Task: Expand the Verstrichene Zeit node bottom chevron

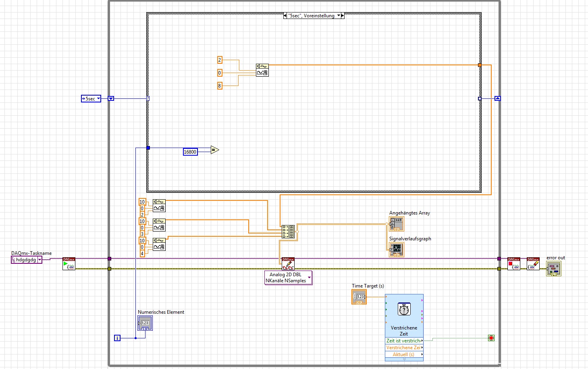Action: (x=404, y=359)
